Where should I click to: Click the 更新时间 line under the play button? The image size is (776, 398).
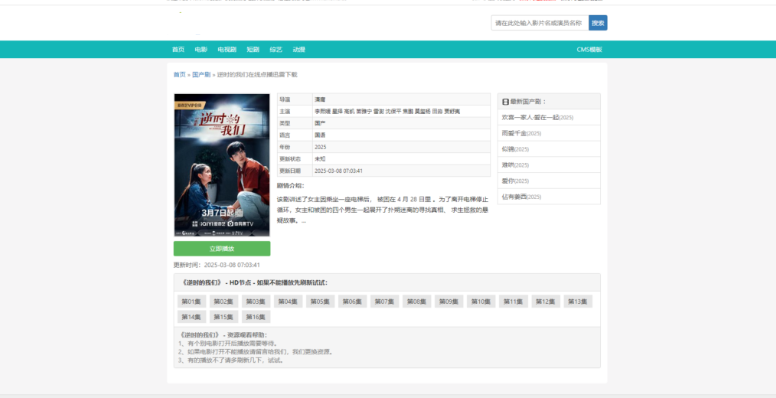(x=216, y=265)
